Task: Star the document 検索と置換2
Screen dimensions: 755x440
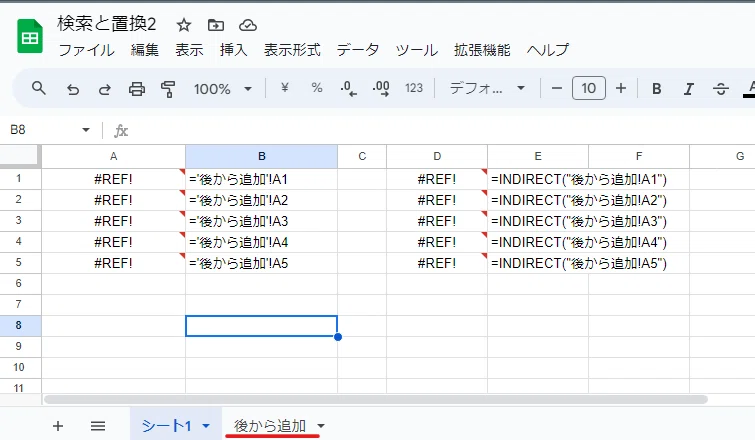Action: coord(183,25)
